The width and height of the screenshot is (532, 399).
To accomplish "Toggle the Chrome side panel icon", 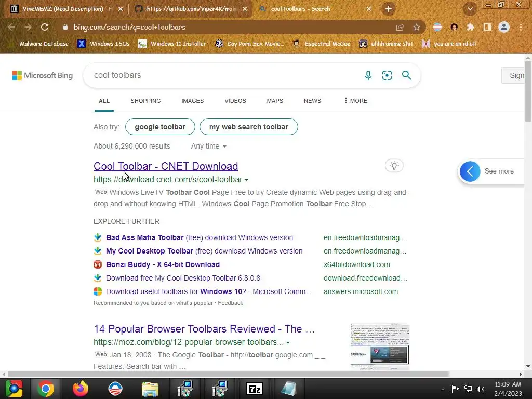I will tap(487, 27).
